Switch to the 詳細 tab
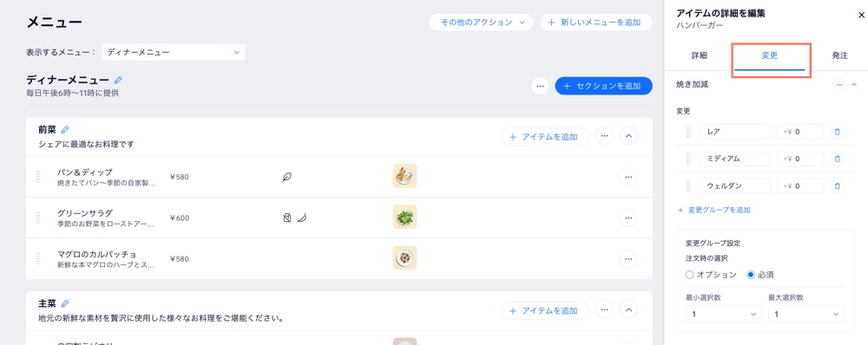The width and height of the screenshot is (868, 345). pos(699,55)
